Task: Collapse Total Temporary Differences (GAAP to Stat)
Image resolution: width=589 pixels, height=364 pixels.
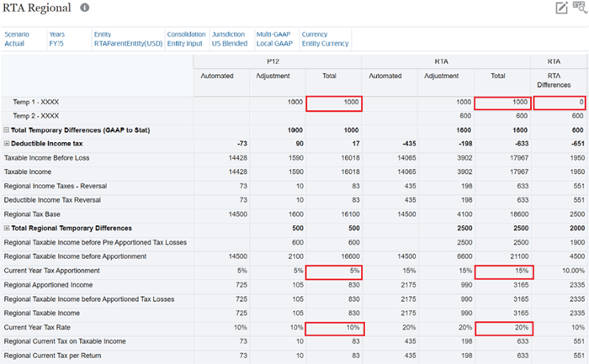Action: [x=6, y=129]
